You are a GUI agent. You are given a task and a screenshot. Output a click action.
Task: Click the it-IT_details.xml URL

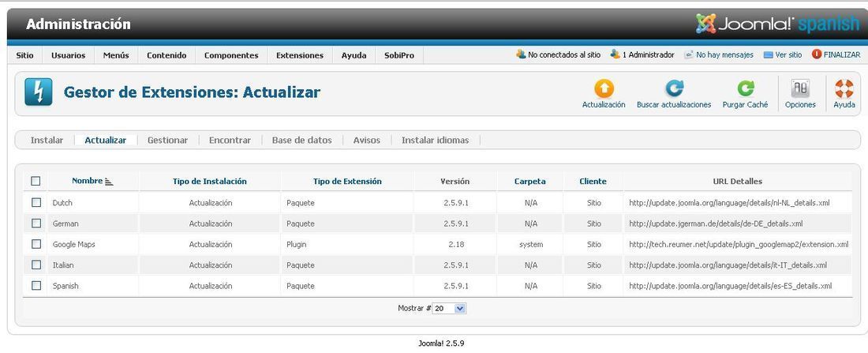[x=728, y=265]
